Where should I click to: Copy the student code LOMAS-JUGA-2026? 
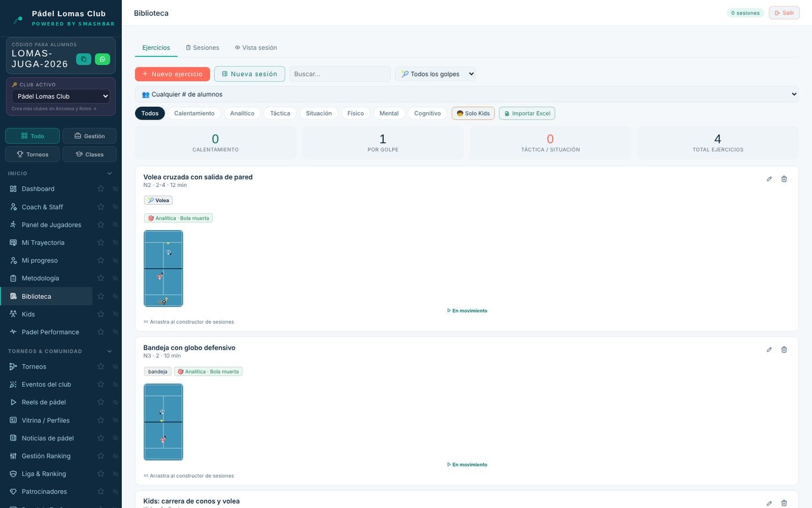tap(84, 59)
